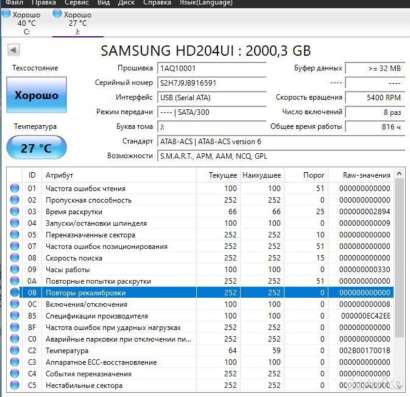Click the status icon for attribute 08

[14, 258]
